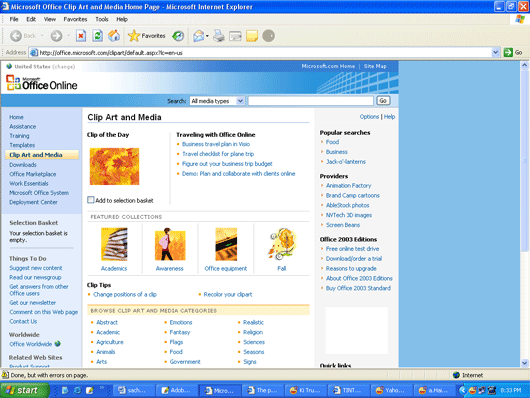Click the green Go arrow beside address bar
Screen dimensions: 530x398
[x=508, y=52]
